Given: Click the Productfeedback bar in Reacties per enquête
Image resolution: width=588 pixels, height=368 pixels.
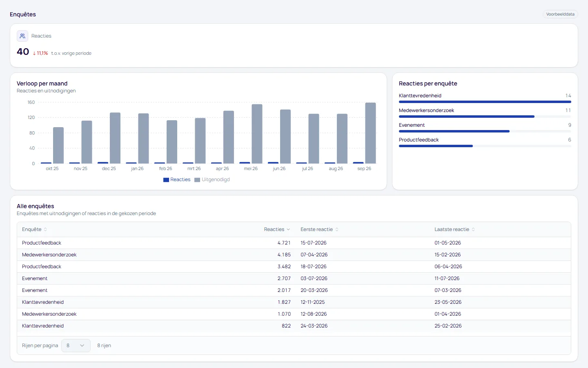Looking at the screenshot, I should pyautogui.click(x=485, y=146).
